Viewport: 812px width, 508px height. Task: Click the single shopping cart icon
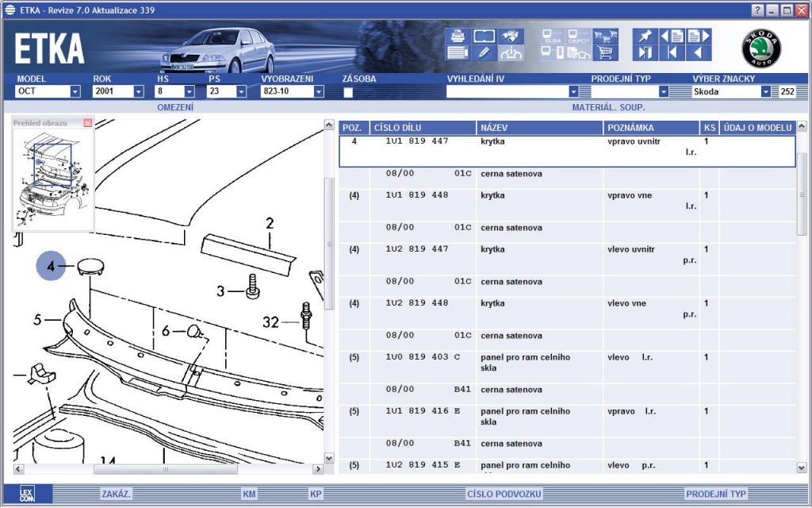tap(605, 53)
